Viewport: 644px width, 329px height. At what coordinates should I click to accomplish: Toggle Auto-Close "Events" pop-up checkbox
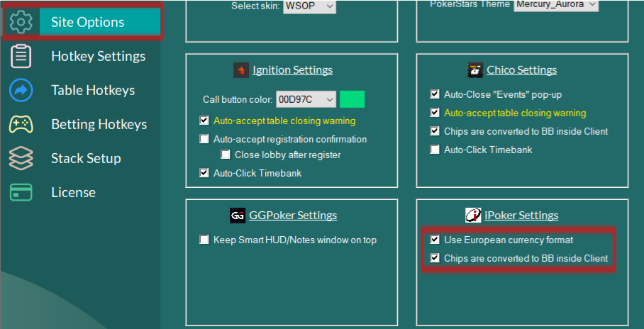[x=435, y=94]
